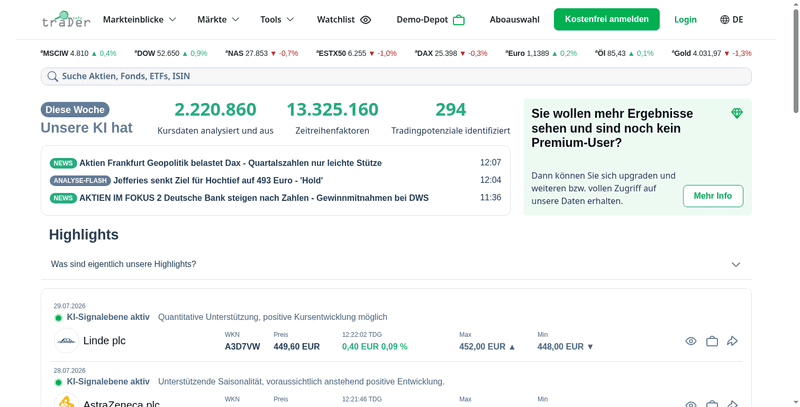Switch language via DE selector

tap(731, 20)
